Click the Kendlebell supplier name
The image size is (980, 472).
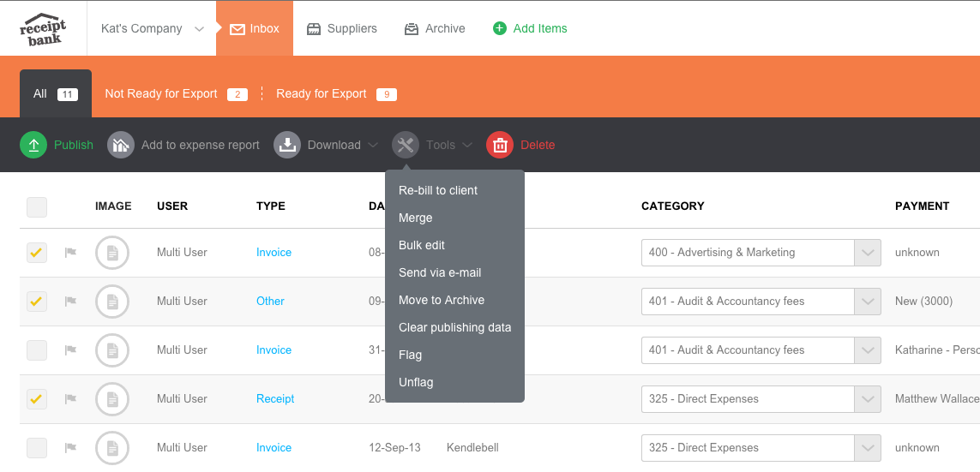(472, 448)
